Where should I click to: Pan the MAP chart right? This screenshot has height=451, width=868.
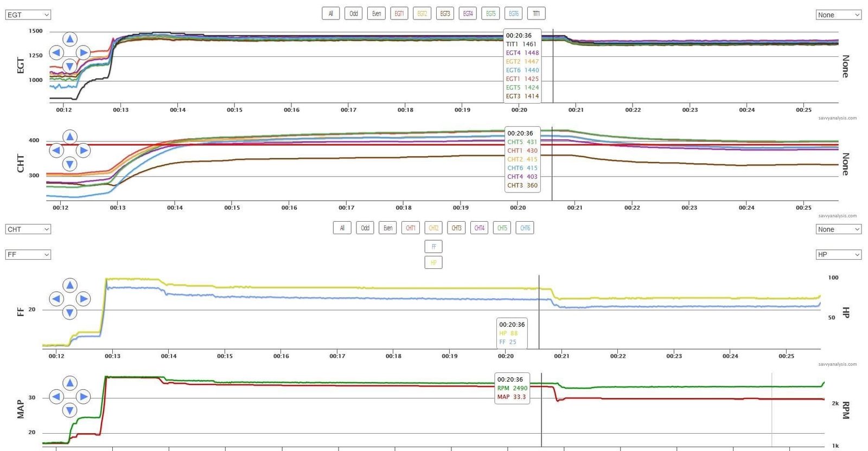point(83,397)
